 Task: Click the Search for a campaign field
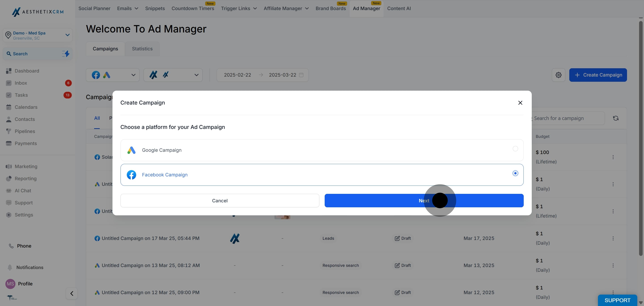pos(568,118)
